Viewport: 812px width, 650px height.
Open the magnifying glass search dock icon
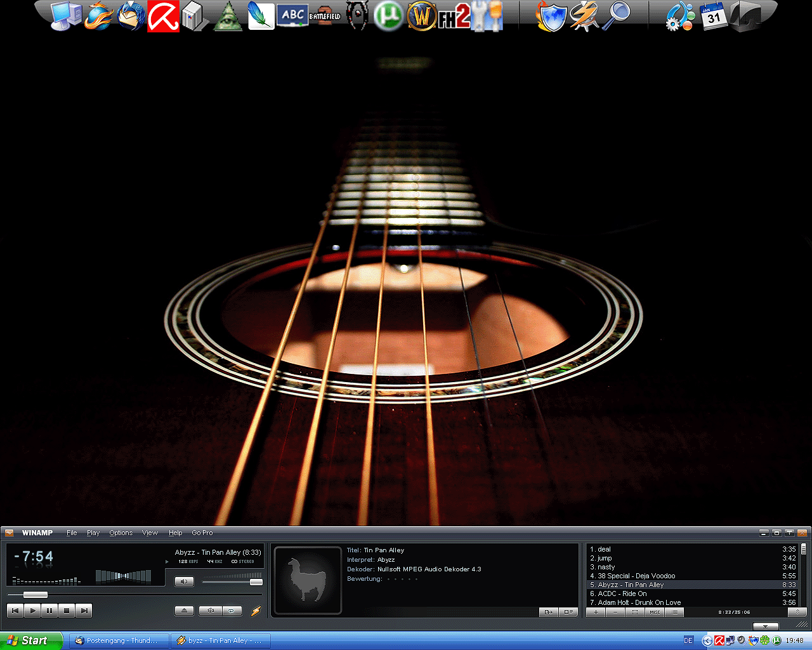[x=615, y=17]
